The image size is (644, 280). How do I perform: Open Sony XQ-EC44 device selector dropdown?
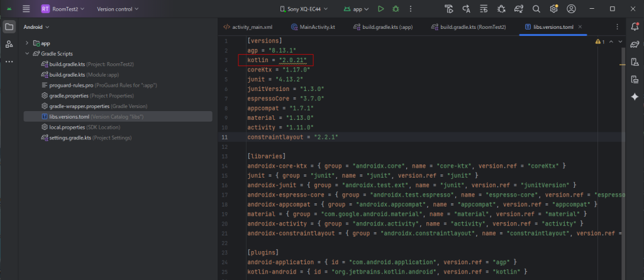[305, 9]
